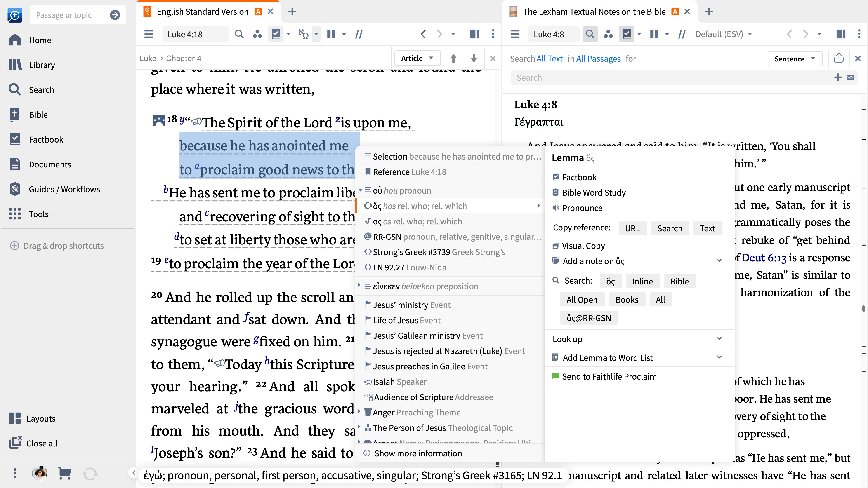The height and width of the screenshot is (488, 868).
Task: Click Close all panels
Action: tap(33, 443)
